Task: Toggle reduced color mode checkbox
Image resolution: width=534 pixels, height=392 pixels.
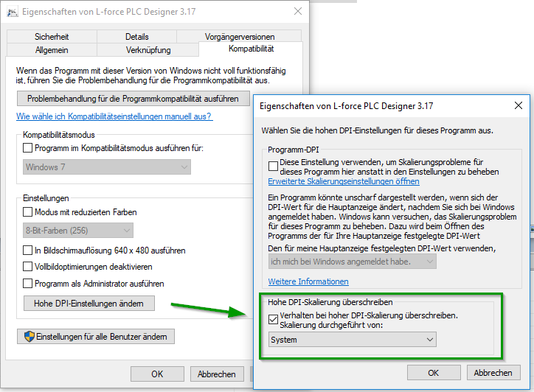Action: pyautogui.click(x=29, y=211)
